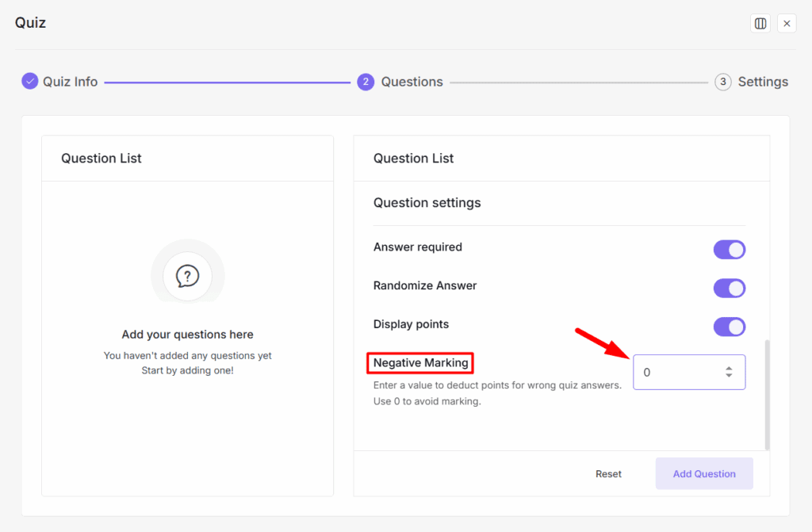Click the step 2 circle badge
Viewport: 812px width, 532px height.
click(x=366, y=82)
